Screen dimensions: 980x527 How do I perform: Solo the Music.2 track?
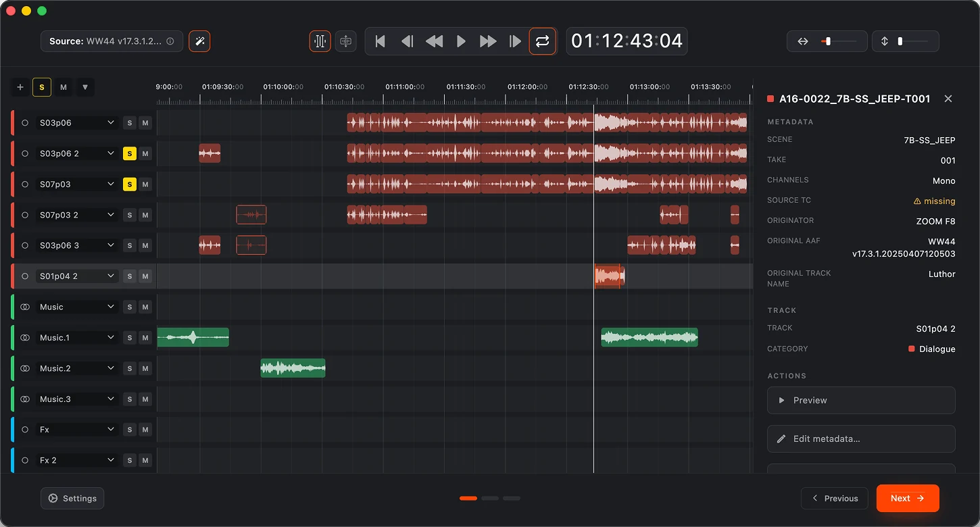(x=130, y=368)
